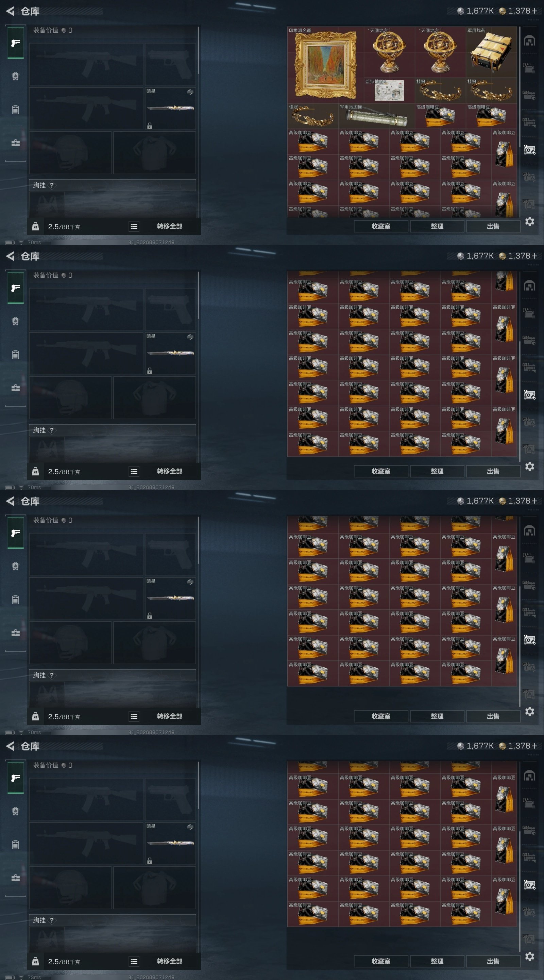544x980 pixels.
Task: Click the 出售 button below 军用炸药 grid
Action: pos(493,226)
